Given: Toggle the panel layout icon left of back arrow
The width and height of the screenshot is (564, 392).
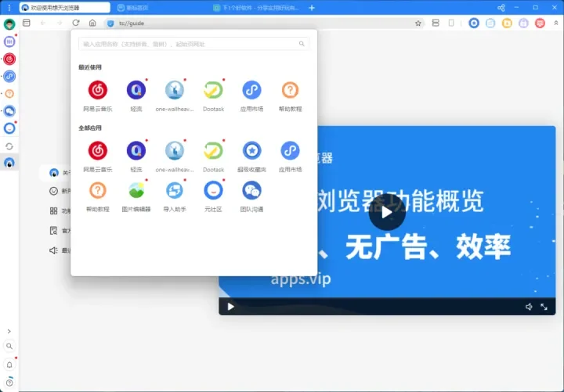Looking at the screenshot, I should point(27,23).
